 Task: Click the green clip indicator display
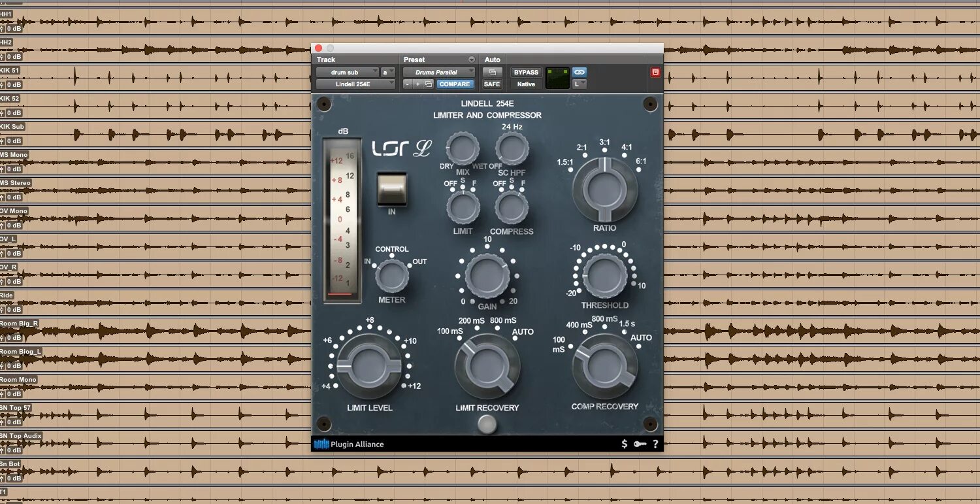point(557,78)
